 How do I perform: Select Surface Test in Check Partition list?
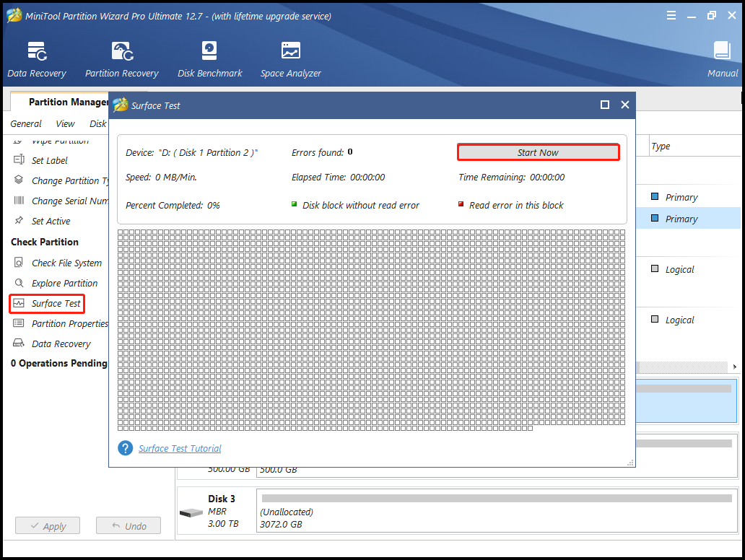coord(56,304)
